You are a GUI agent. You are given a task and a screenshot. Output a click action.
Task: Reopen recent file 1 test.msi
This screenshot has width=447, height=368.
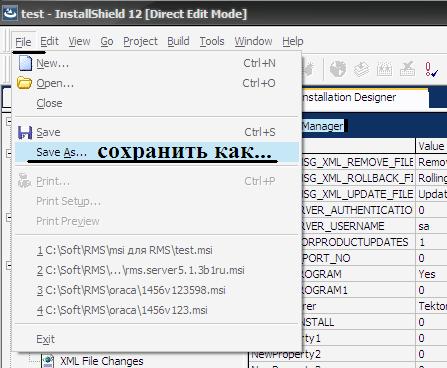point(157,250)
